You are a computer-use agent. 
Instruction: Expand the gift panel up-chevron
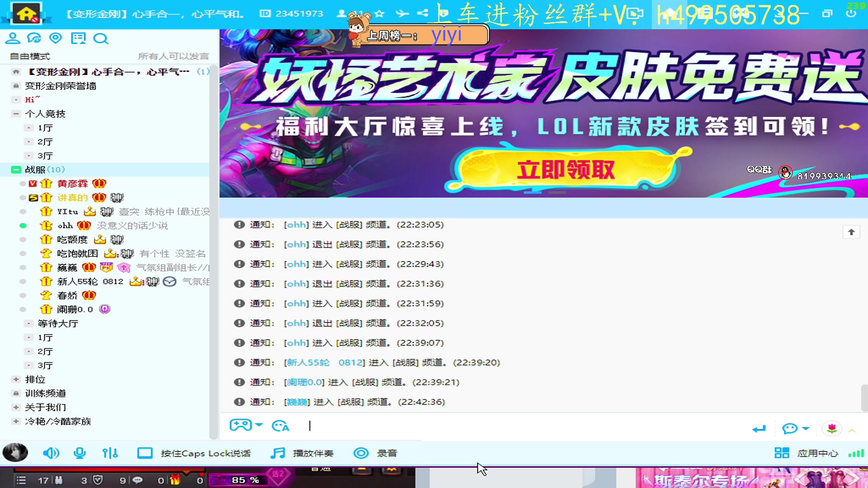[852, 431]
